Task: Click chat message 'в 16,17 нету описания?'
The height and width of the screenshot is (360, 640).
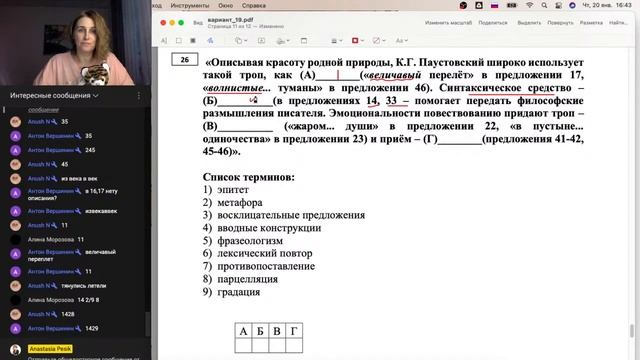Action: pos(73,194)
